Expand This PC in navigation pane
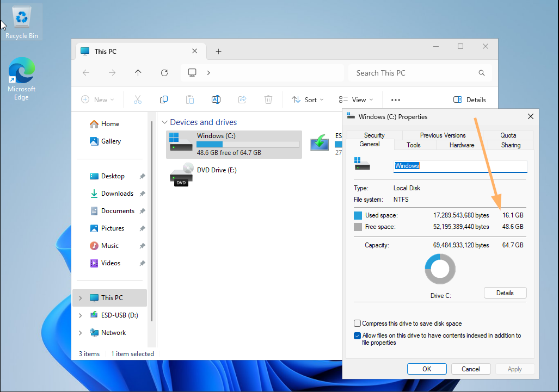The height and width of the screenshot is (392, 559). [80, 298]
